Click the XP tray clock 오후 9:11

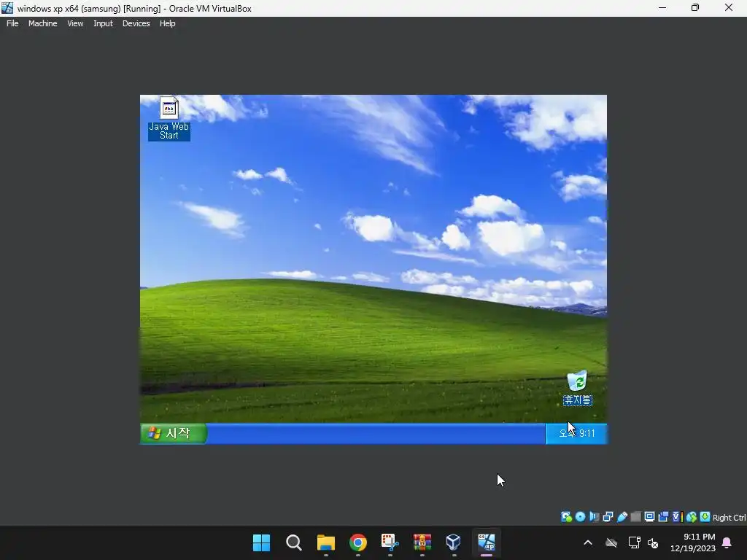[x=577, y=433]
